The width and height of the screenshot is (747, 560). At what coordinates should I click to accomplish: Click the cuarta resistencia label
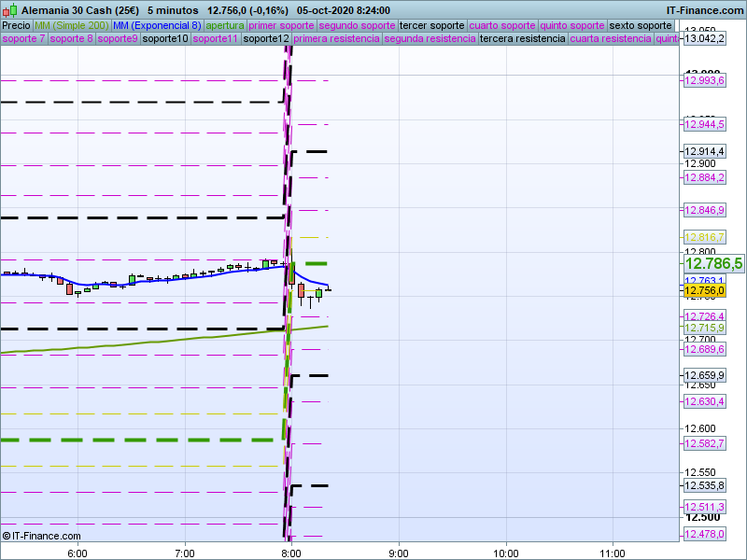[611, 38]
